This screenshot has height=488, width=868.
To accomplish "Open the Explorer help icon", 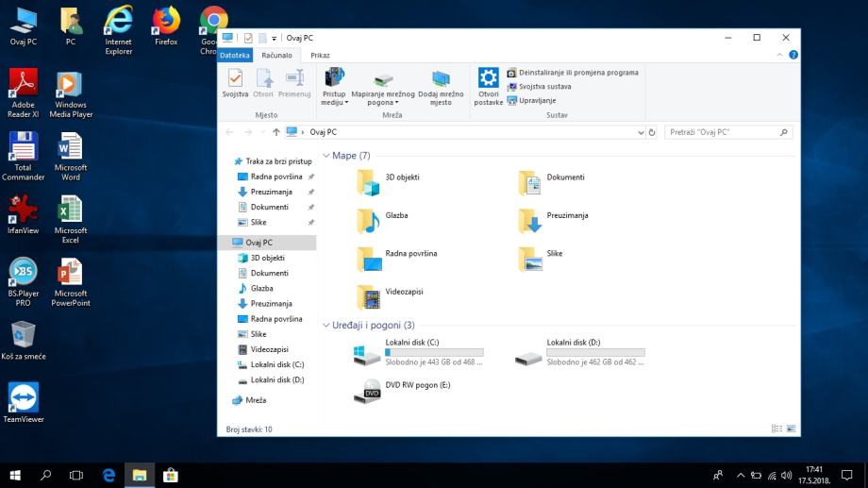I will (793, 55).
